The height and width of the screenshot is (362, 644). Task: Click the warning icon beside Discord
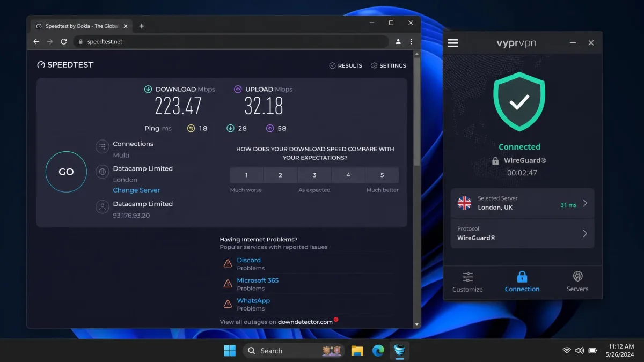click(228, 263)
